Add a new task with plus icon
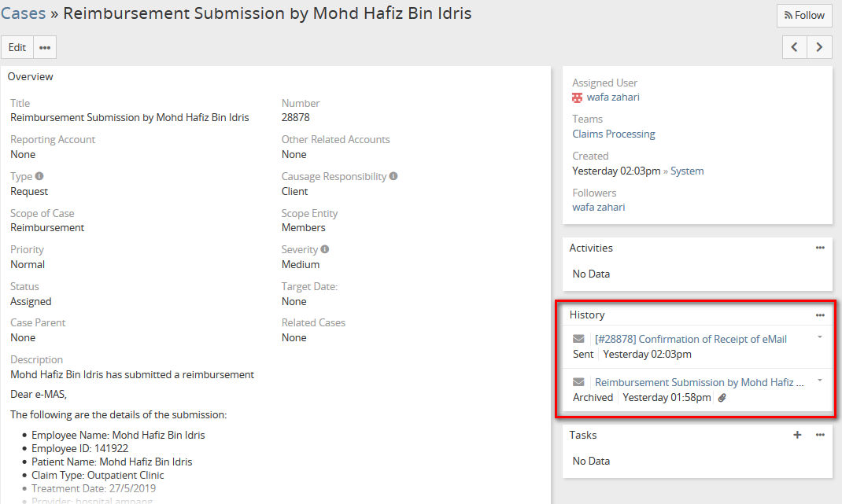Image resolution: width=842 pixels, height=504 pixels. pos(797,435)
